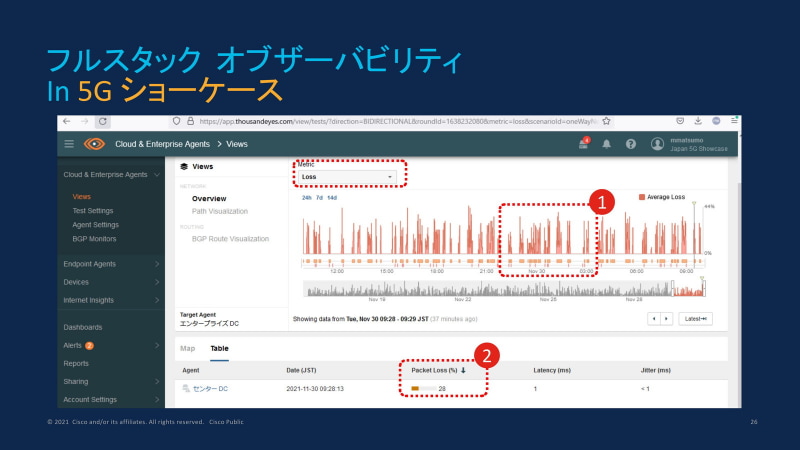Screen dimensions: 800x450
Task: Select Views in the sidebar
Action: tap(81, 197)
